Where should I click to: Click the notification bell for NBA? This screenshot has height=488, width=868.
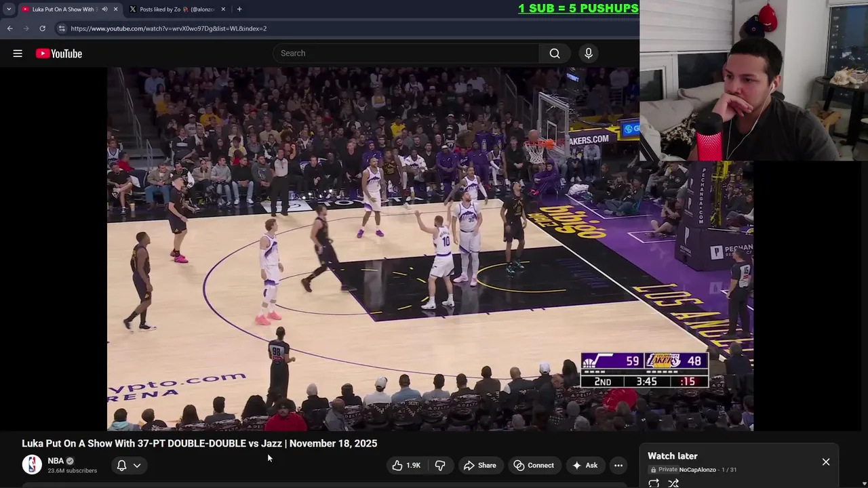121,466
